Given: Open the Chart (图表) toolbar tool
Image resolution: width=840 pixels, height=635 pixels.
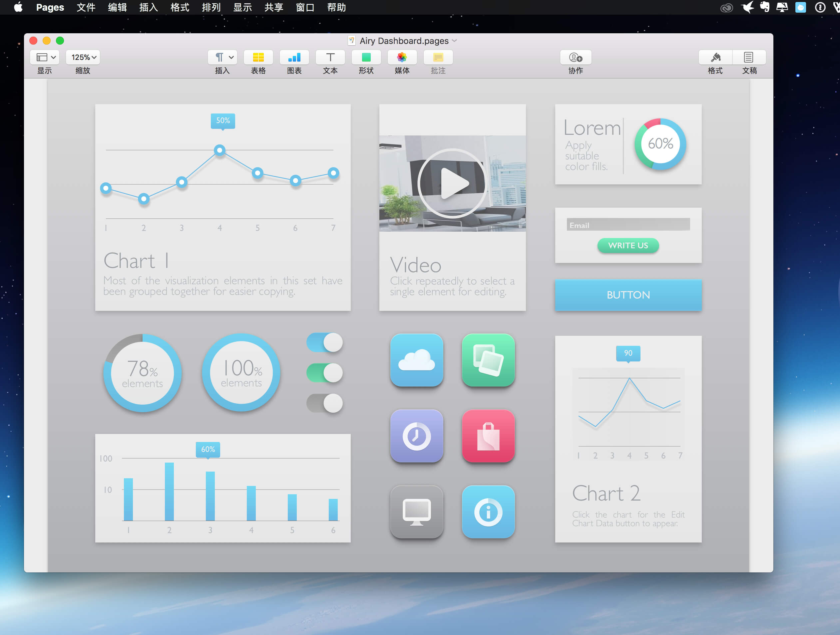Looking at the screenshot, I should point(294,57).
